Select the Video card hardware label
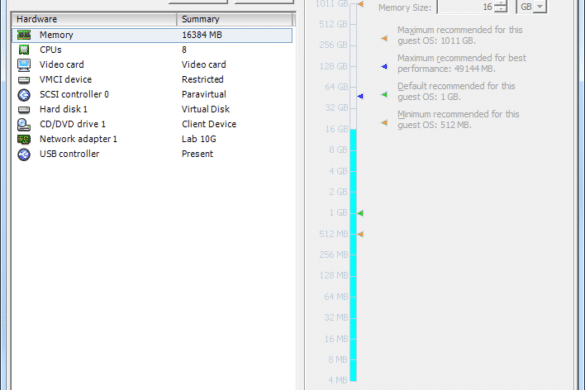This screenshot has height=390, width=585. [62, 65]
